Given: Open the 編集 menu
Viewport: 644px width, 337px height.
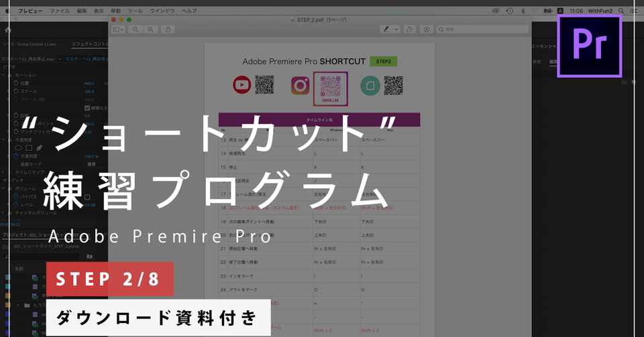Looking at the screenshot, I should 82,11.
